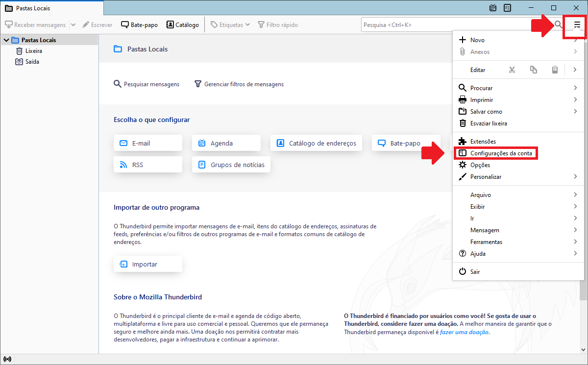Image resolution: width=588 pixels, height=365 pixels.
Task: Click the Catálogo de endereços setup button
Action: point(317,143)
